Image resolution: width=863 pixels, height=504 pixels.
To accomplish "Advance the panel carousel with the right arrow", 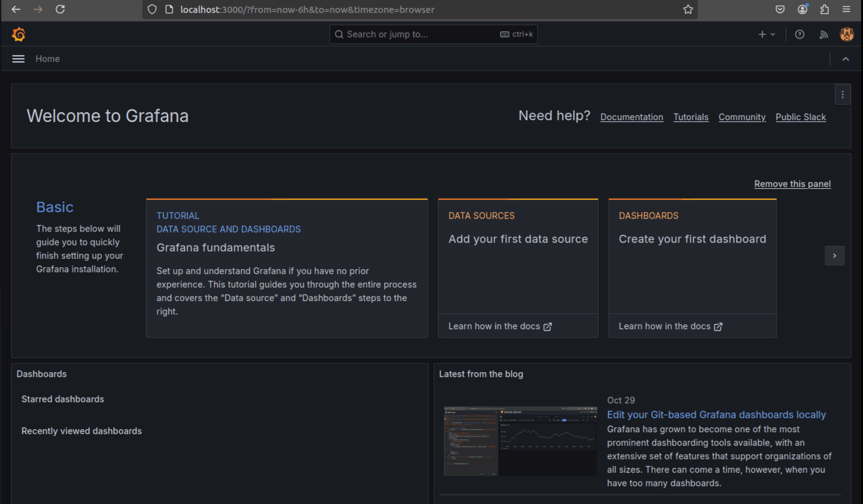I will click(x=835, y=255).
